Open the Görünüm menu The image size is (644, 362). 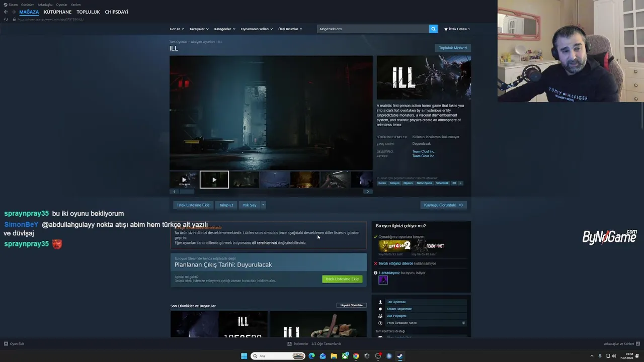28,5
